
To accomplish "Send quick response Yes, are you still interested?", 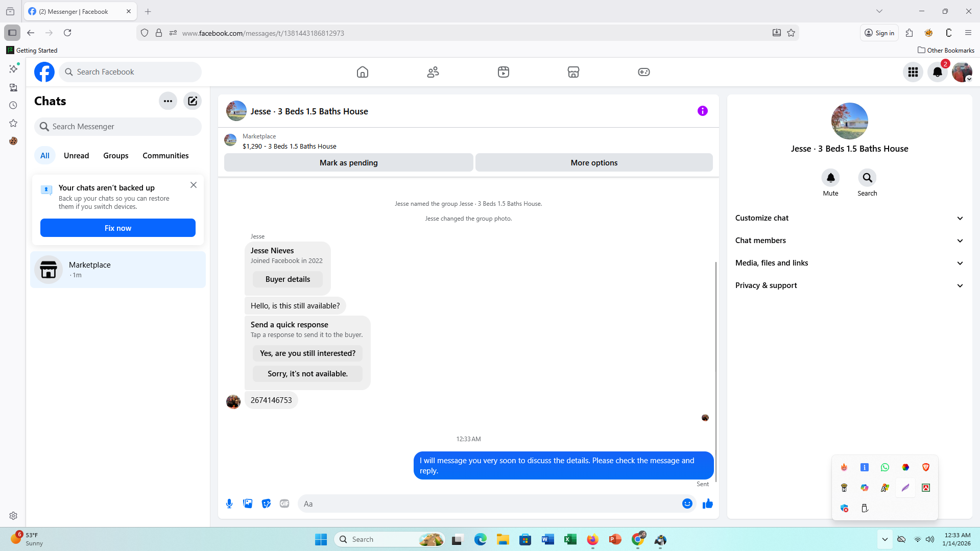I will tap(307, 353).
